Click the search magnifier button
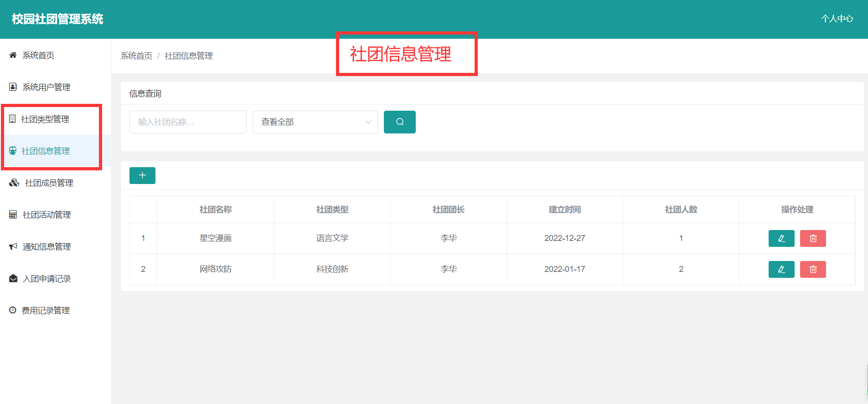The width and height of the screenshot is (868, 404). [x=399, y=122]
